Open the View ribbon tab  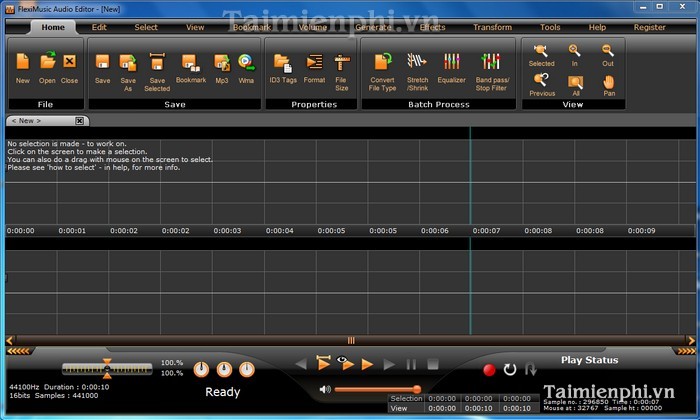point(195,27)
